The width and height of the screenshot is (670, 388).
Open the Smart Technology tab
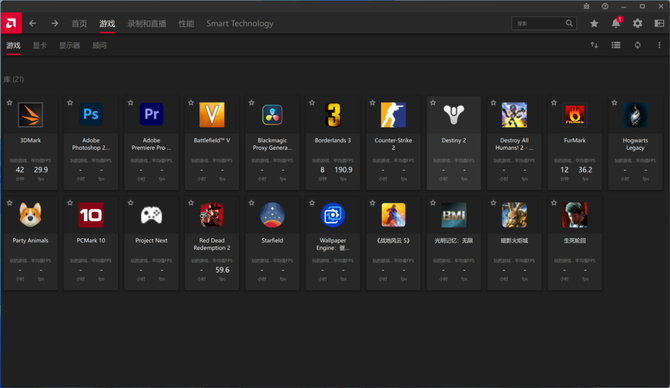(x=240, y=24)
